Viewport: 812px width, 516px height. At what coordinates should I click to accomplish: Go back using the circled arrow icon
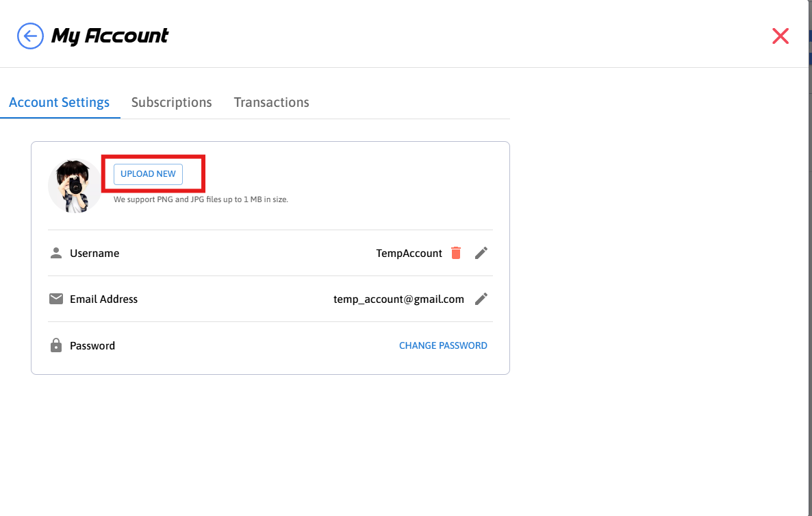(30, 36)
